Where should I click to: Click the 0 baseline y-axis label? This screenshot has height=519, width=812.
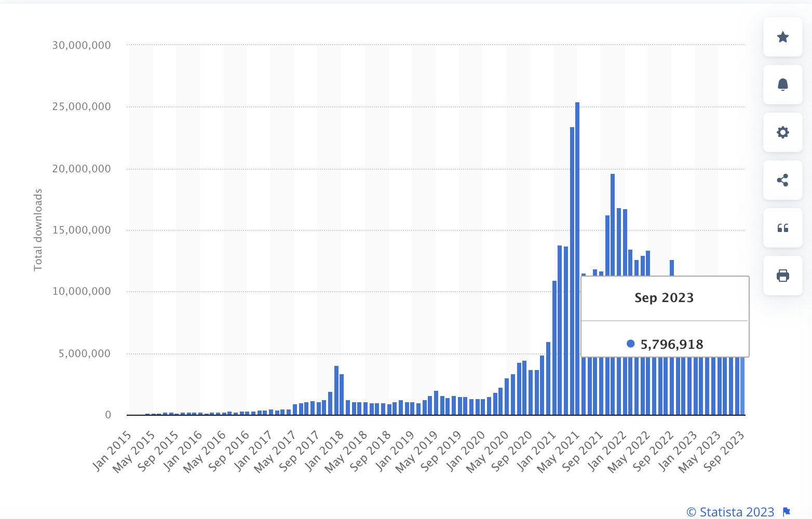coord(107,415)
